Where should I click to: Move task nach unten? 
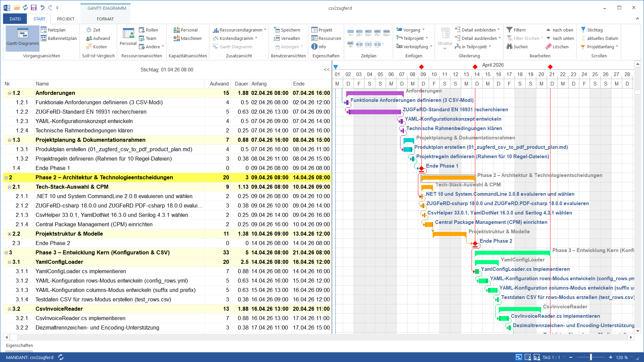pyautogui.click(x=560, y=38)
